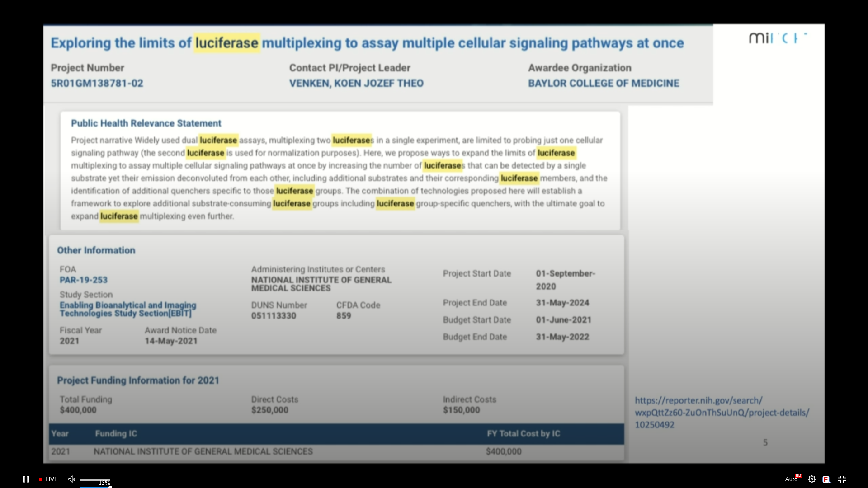Click Fiscal Year value 2021
This screenshot has width=868, height=488.
(69, 341)
